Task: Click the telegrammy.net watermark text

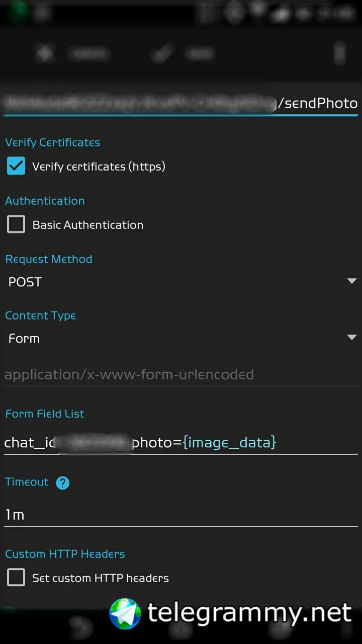Action: point(249,613)
